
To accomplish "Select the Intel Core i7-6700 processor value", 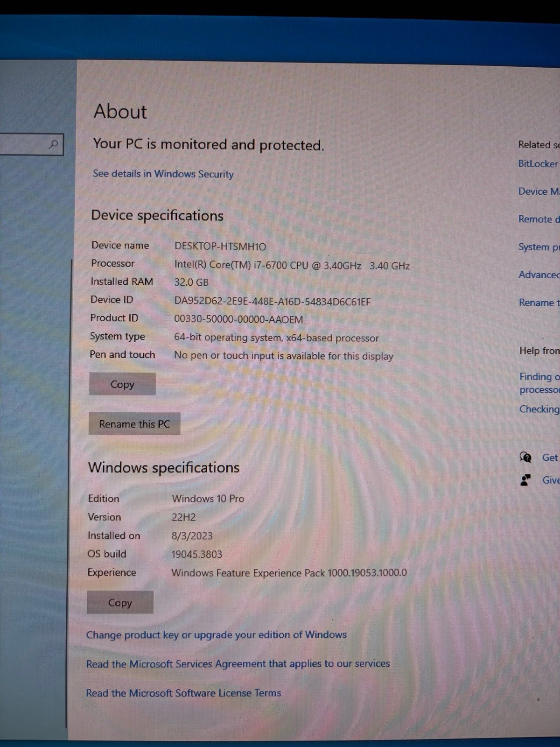I will click(x=292, y=266).
